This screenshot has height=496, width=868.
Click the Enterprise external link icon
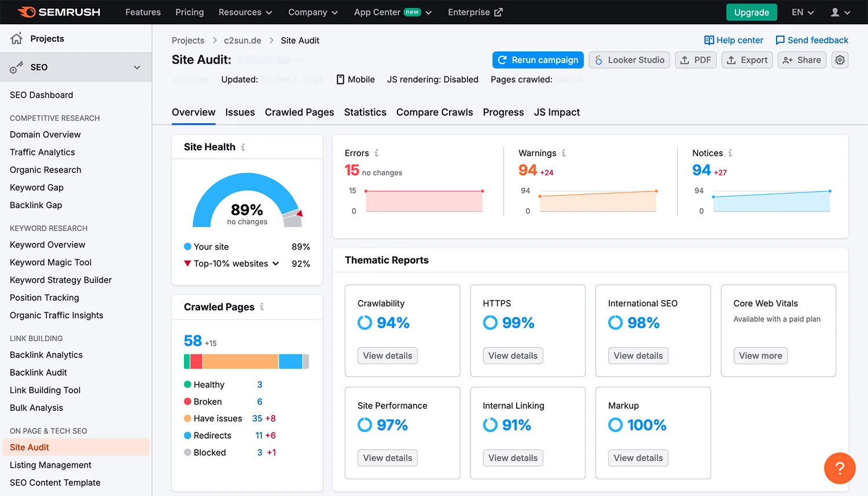pos(498,12)
